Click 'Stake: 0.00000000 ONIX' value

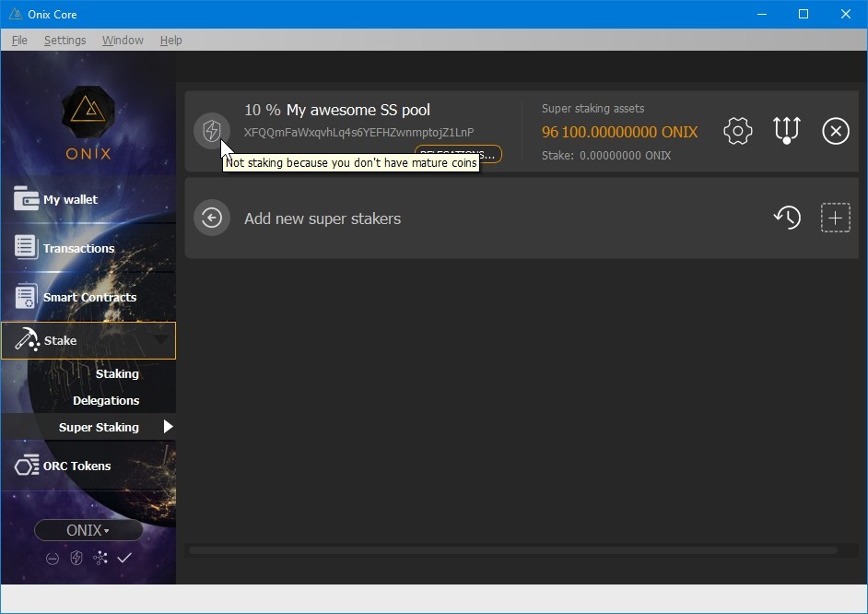click(x=606, y=155)
